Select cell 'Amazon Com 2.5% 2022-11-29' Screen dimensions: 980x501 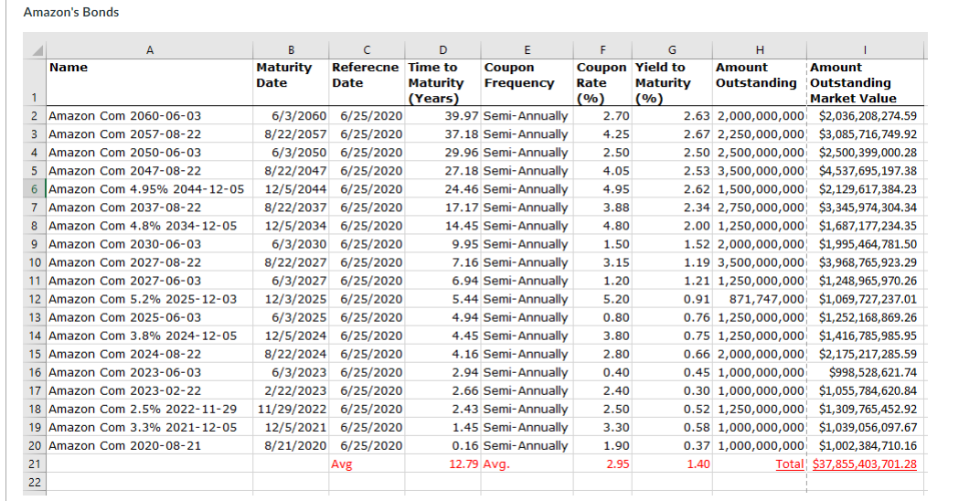tap(149, 410)
